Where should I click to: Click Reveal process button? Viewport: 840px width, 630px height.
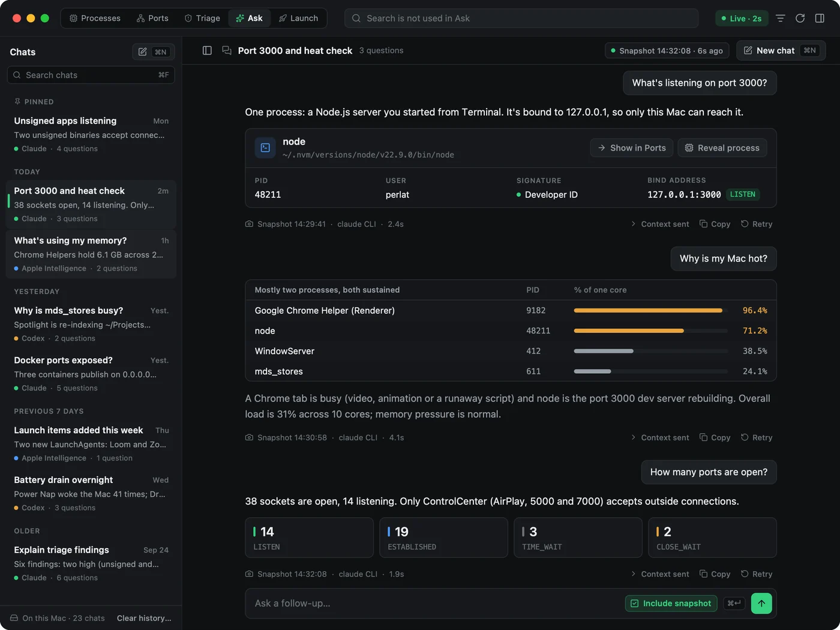(x=722, y=148)
